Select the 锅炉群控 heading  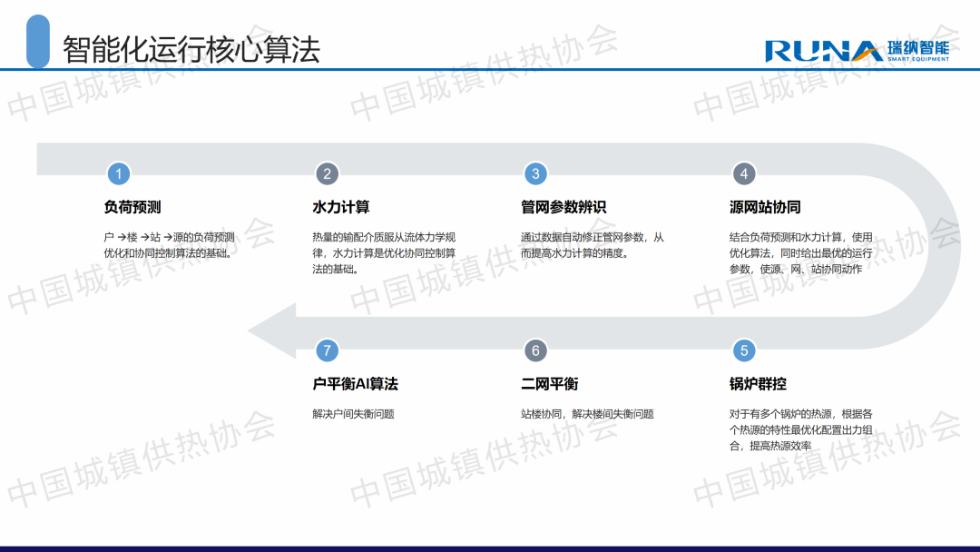coord(758,384)
